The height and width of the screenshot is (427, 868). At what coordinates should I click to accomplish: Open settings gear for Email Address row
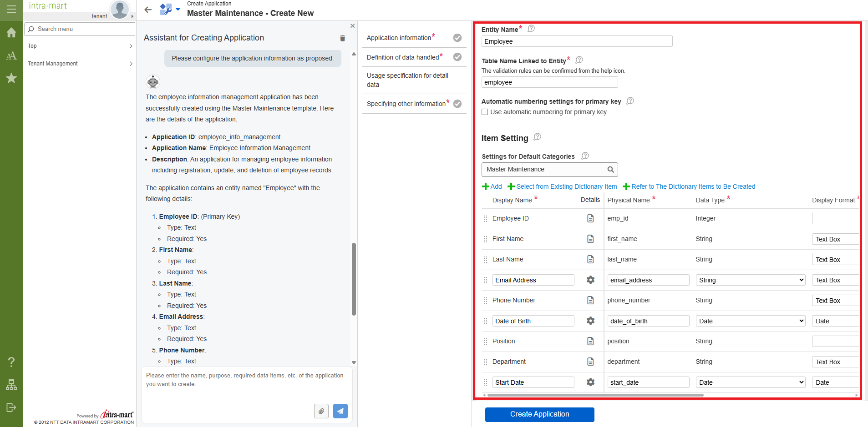tap(590, 280)
